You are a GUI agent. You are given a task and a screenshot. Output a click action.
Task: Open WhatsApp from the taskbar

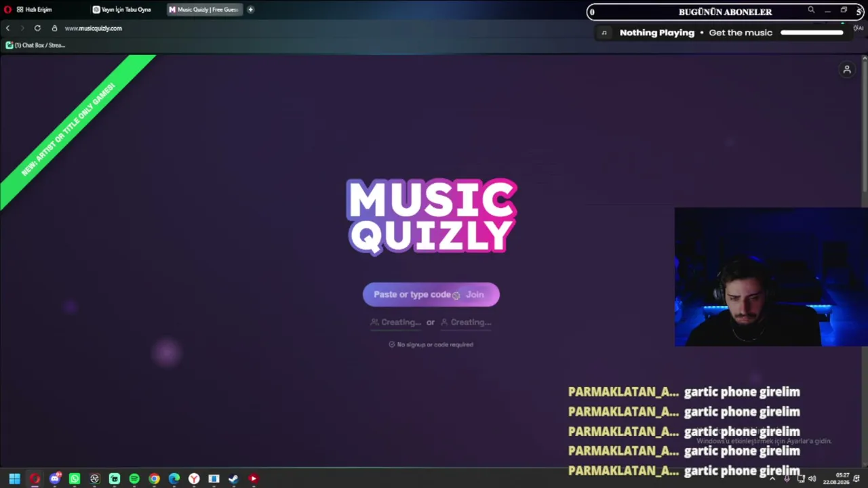point(75,479)
